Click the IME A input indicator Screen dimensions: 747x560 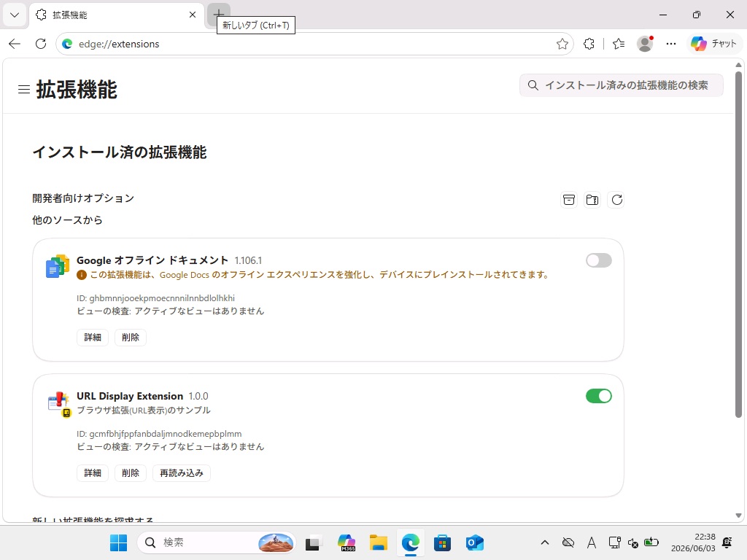click(591, 542)
